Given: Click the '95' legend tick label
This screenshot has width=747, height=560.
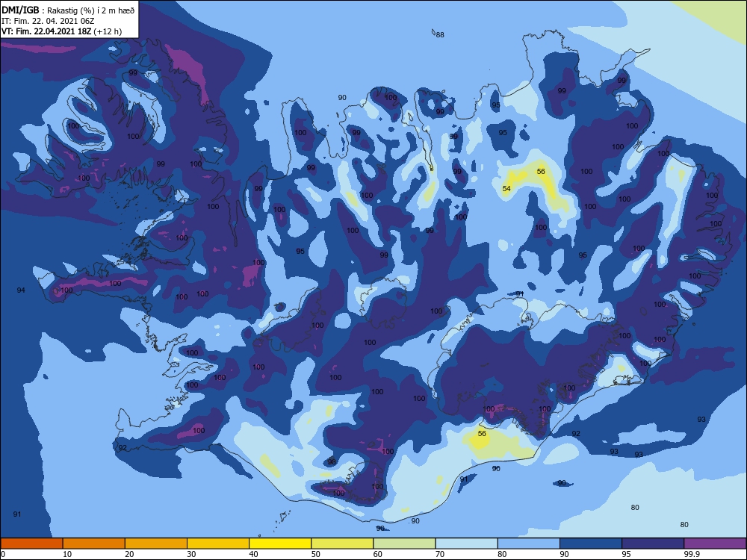Looking at the screenshot, I should [627, 554].
